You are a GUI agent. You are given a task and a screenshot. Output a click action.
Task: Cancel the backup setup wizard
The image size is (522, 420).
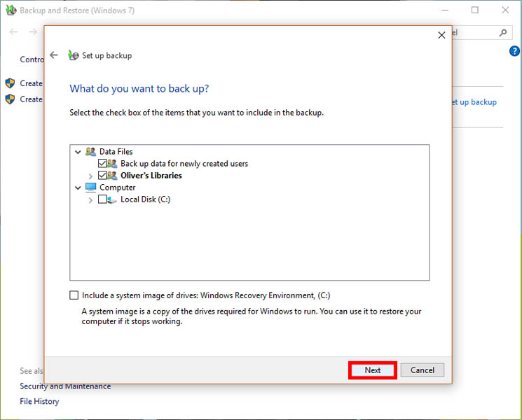click(423, 370)
